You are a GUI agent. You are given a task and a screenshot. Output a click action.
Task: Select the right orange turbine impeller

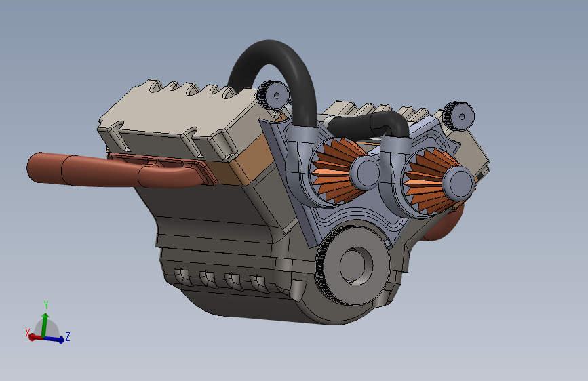[426, 180]
